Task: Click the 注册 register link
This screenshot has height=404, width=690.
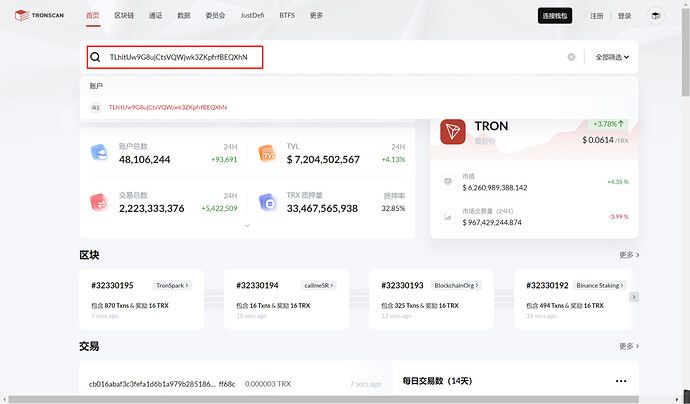Action: point(597,16)
